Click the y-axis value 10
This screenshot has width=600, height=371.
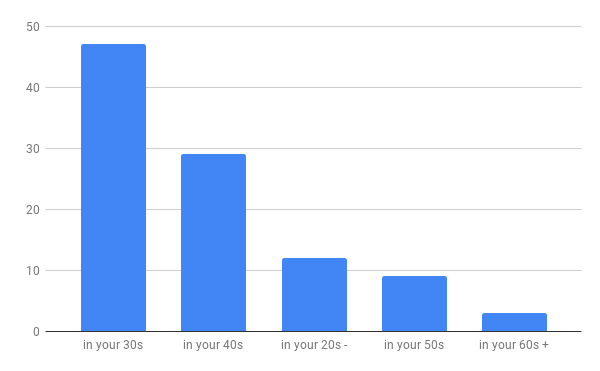point(33,271)
